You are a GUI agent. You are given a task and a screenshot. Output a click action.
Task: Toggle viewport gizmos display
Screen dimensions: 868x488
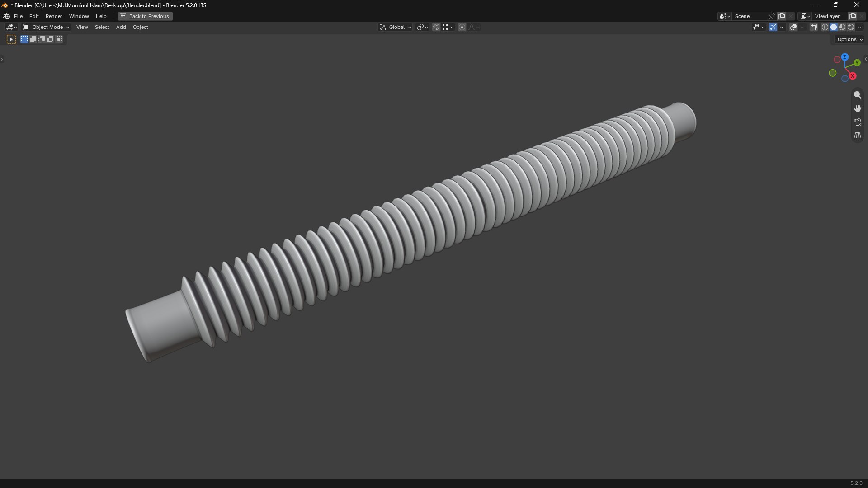coord(773,27)
